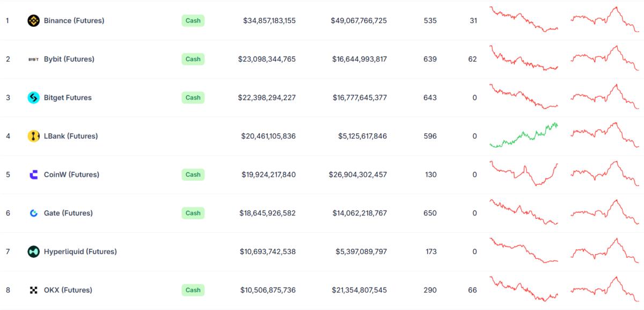Viewport: 644px width, 310px height.
Task: Click the Cash badge in Binance row
Action: click(193, 21)
